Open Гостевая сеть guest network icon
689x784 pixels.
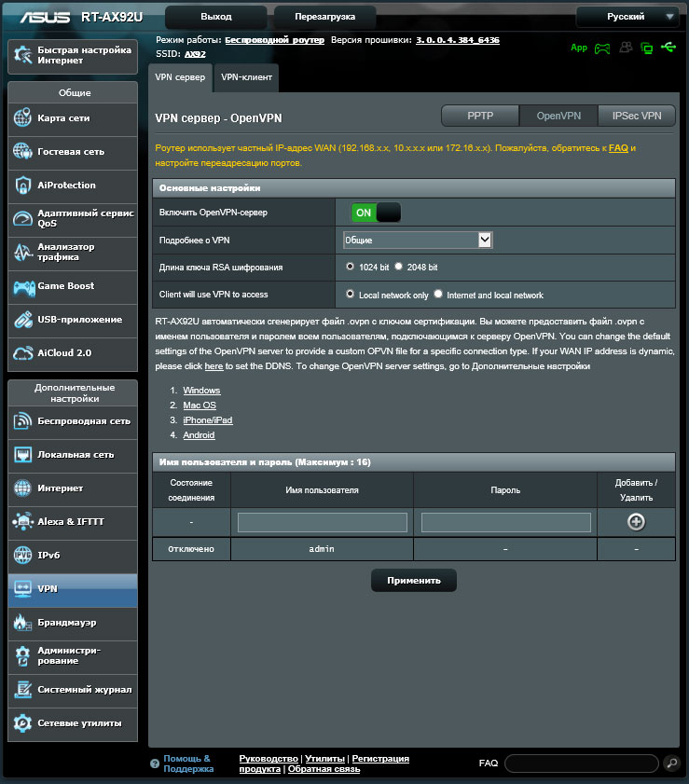click(22, 152)
